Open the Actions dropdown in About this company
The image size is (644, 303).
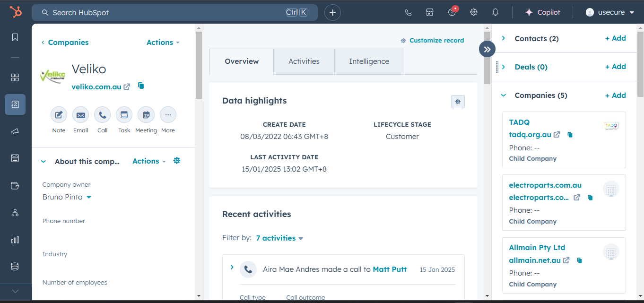point(149,161)
